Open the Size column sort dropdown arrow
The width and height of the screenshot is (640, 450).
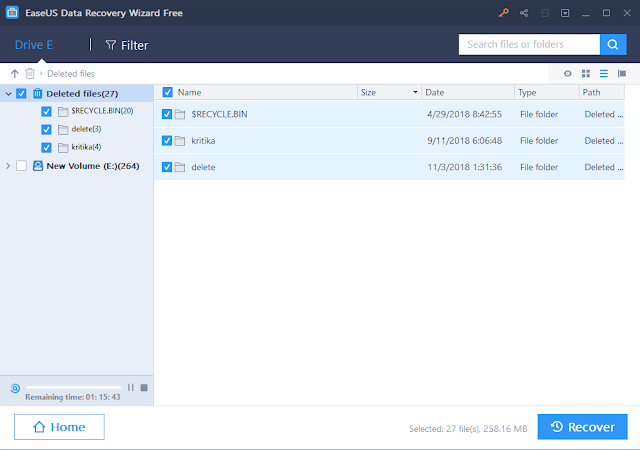[x=415, y=92]
